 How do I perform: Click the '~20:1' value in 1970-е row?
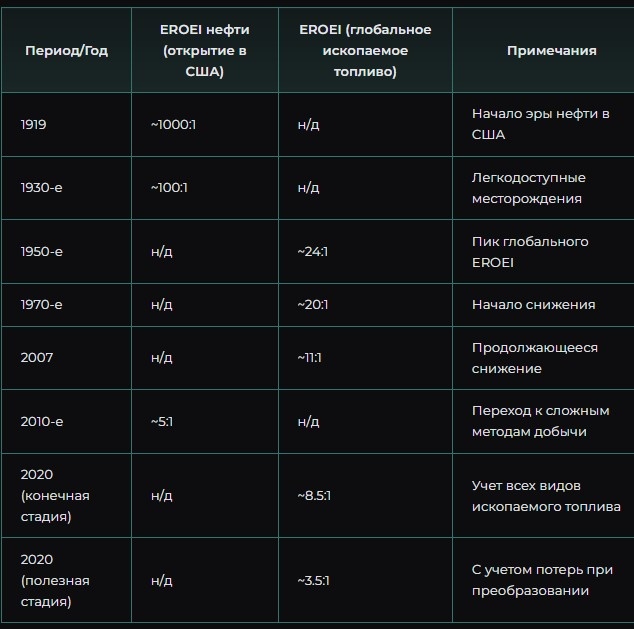pyautogui.click(x=313, y=304)
